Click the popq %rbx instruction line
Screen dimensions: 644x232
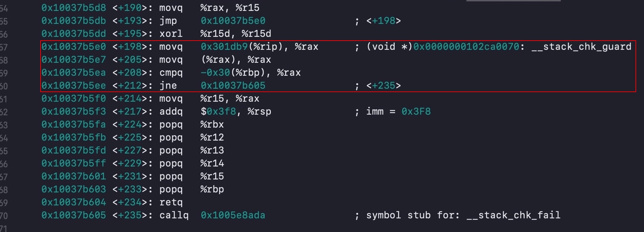tap(191, 125)
